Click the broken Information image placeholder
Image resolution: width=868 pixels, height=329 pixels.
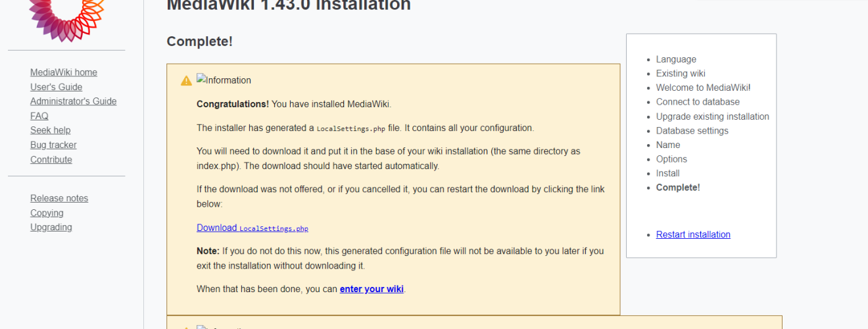[224, 80]
